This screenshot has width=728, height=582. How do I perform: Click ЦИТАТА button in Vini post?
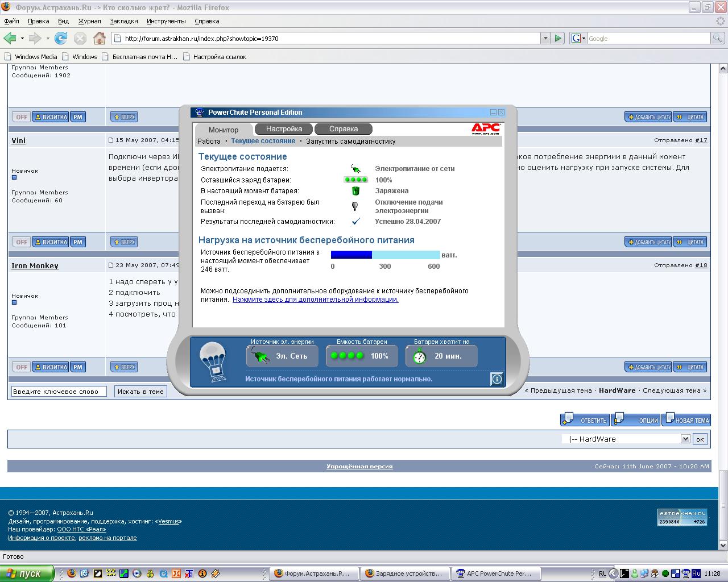[690, 242]
